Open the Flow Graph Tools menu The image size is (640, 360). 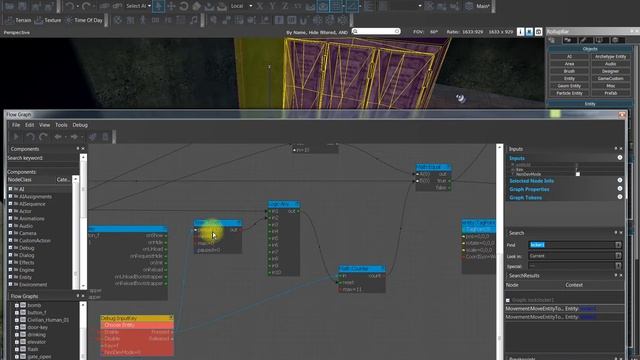coord(61,125)
